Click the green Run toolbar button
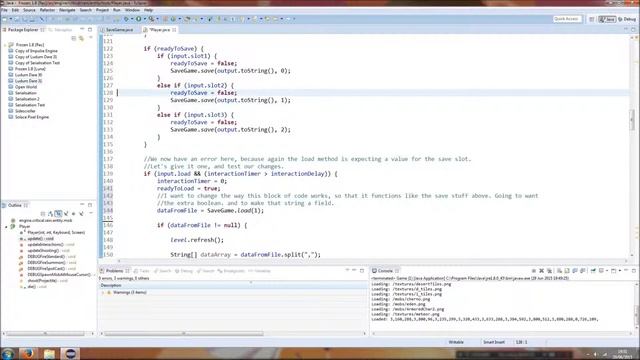The image size is (640, 360). click(x=139, y=19)
